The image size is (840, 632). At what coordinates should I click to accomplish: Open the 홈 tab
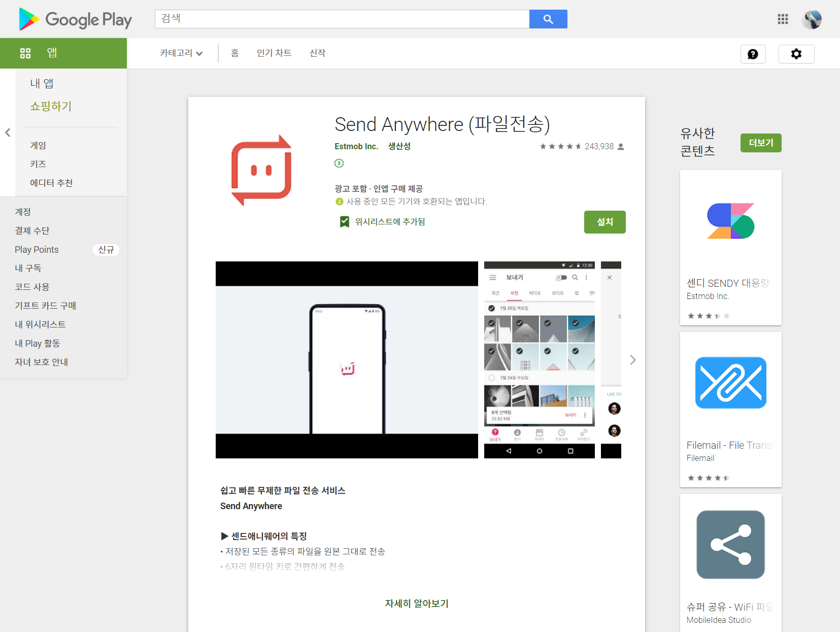(234, 53)
